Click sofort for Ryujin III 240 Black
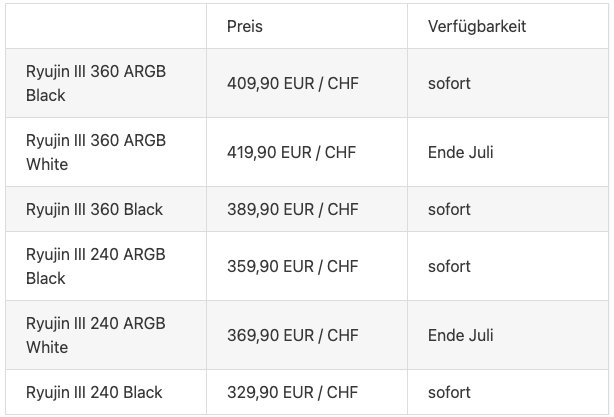Screen dimensions: 614x417 click(x=449, y=392)
